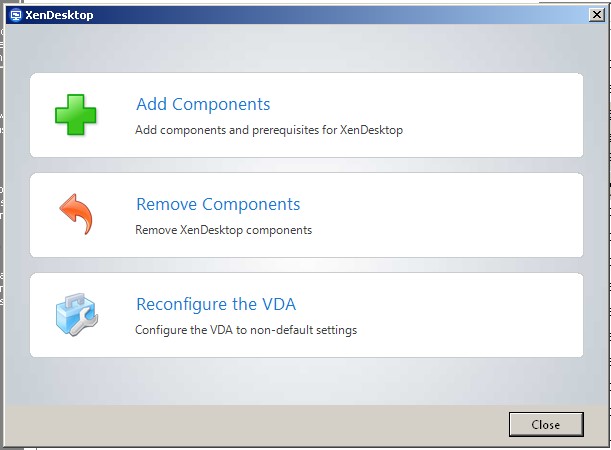Click the XenDesktop window title text
This screenshot has width=611, height=450.
[52, 15]
